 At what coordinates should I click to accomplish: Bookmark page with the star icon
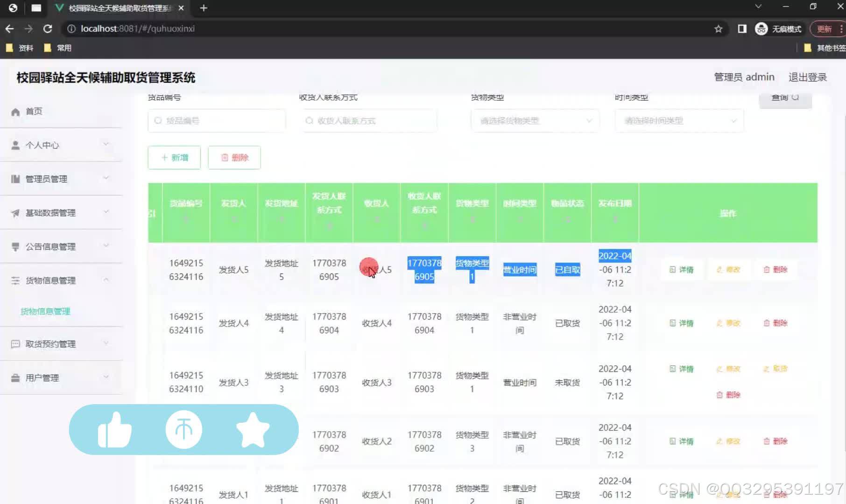[718, 29]
